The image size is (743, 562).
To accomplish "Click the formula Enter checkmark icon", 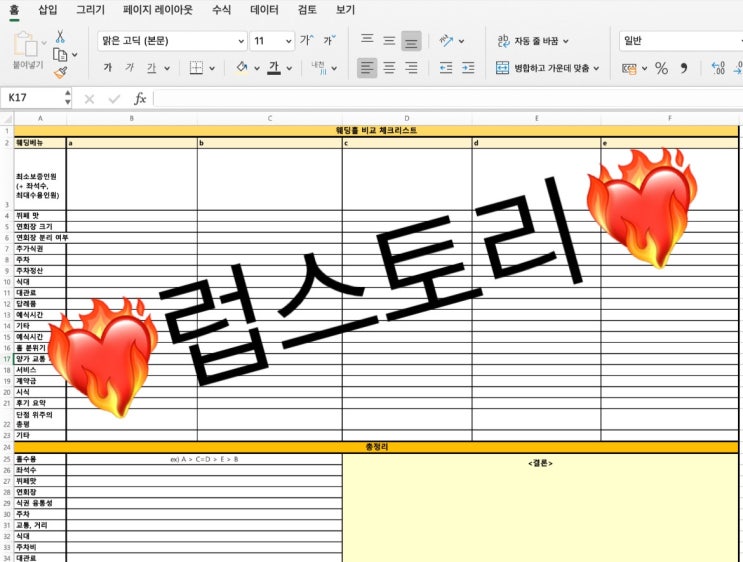I will pyautogui.click(x=114, y=99).
